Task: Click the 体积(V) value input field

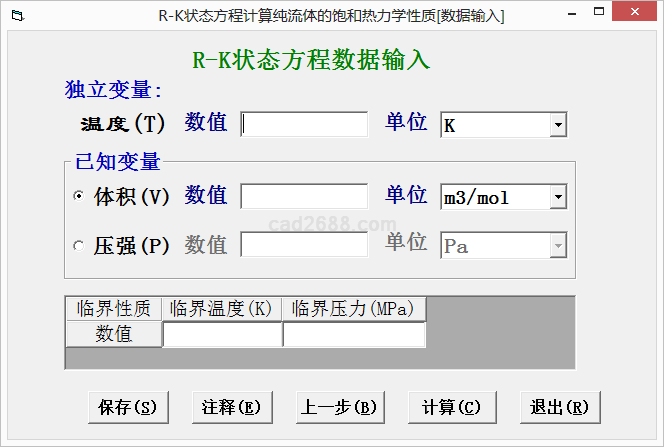Action: [x=305, y=197]
